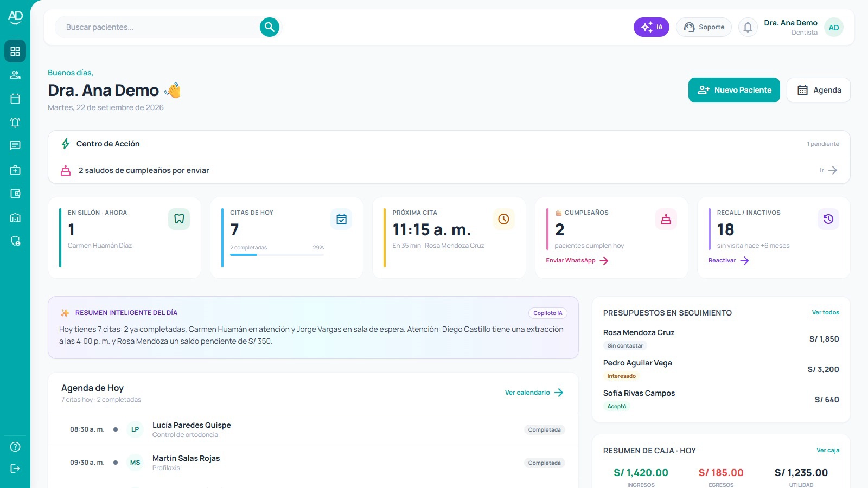This screenshot has height=488, width=868.
Task: Select Sofía Rivas Campos budget row
Action: click(x=721, y=400)
